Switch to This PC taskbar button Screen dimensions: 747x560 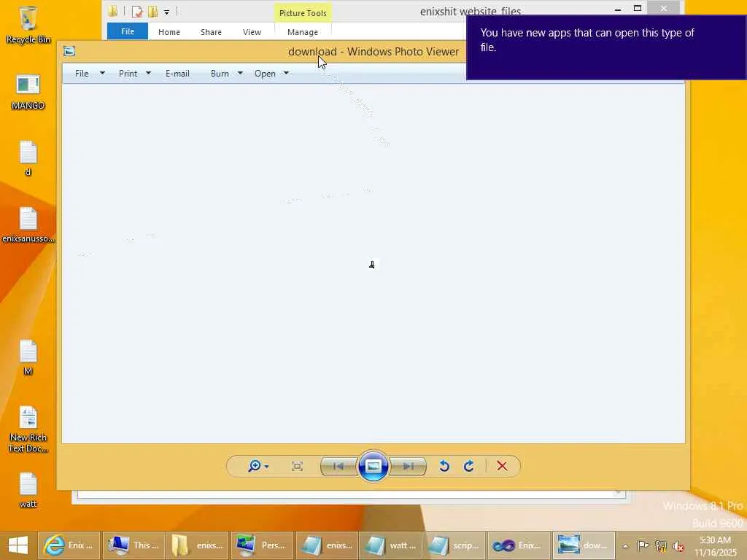(x=134, y=545)
